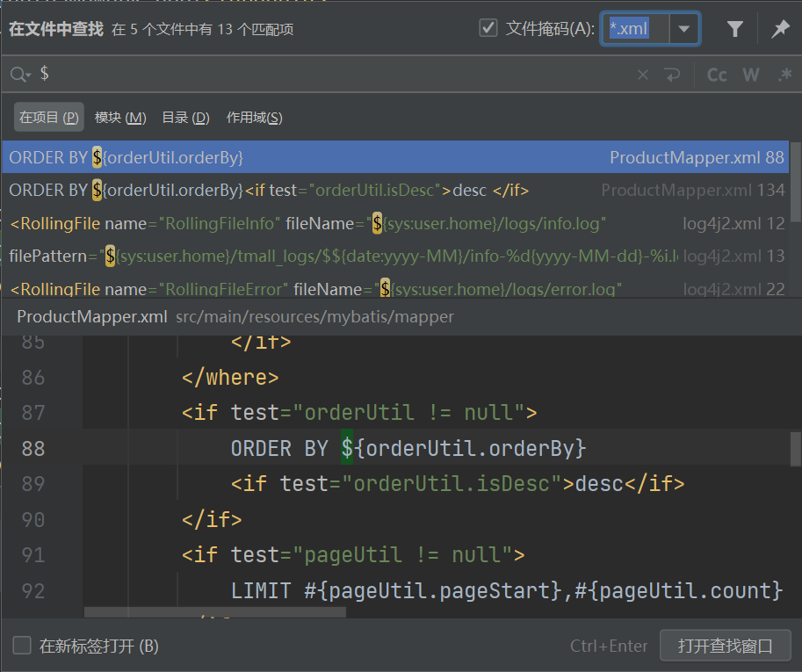Click the preview path src/main/resources/mybatis/mapper
This screenshot has height=672, width=802.
coord(314,317)
